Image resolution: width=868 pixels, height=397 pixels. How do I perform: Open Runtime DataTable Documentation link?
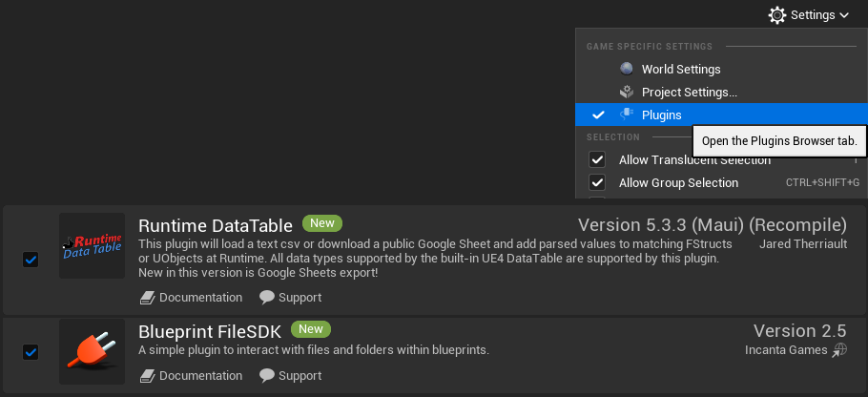191,298
